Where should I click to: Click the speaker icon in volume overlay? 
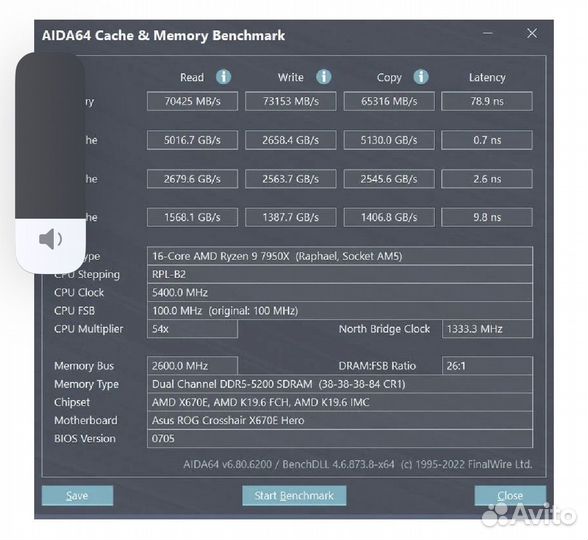tap(51, 239)
